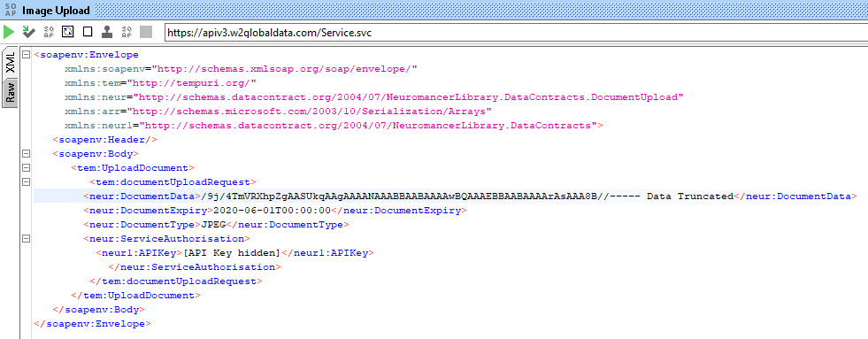The height and width of the screenshot is (339, 868).
Task: Click the closing soapenv:Envelope tag
Action: click(x=92, y=323)
